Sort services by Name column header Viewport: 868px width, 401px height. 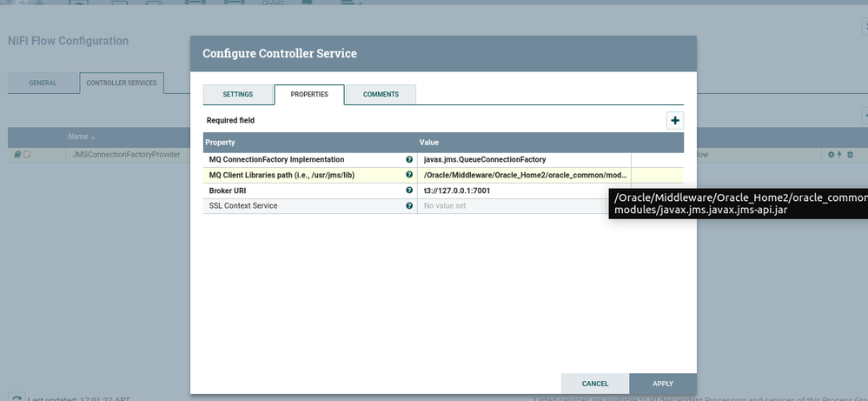[79, 137]
